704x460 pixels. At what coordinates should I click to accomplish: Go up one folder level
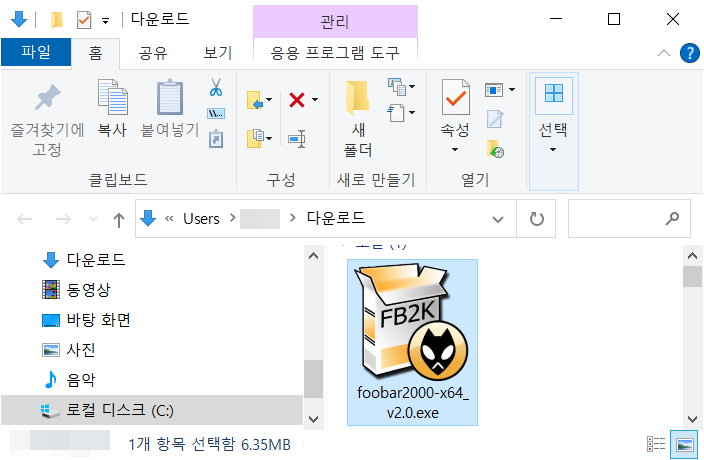click(119, 219)
